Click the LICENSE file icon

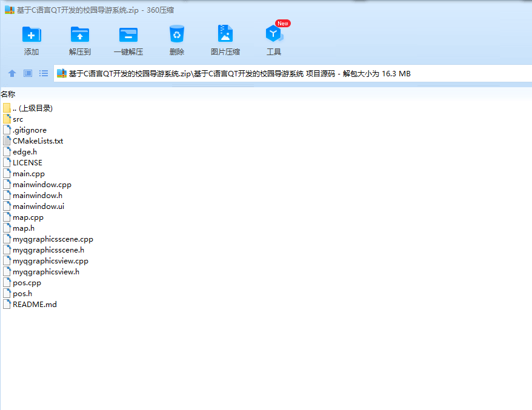[x=7, y=163]
